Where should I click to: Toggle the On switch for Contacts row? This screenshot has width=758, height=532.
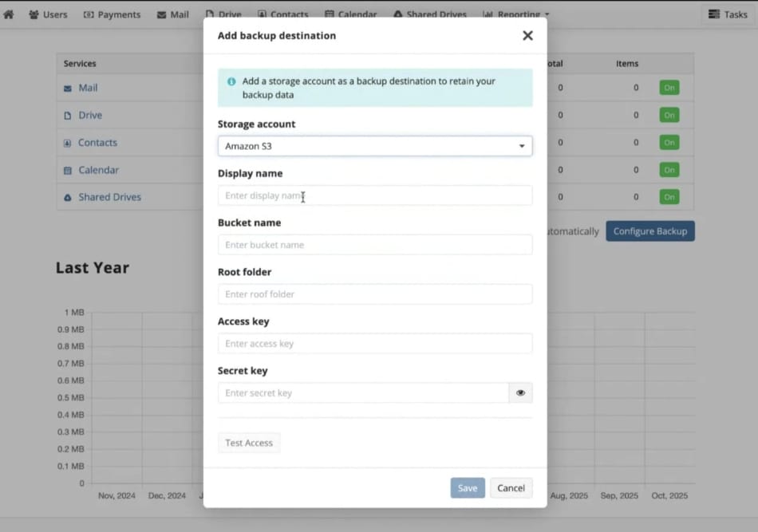[x=669, y=143]
